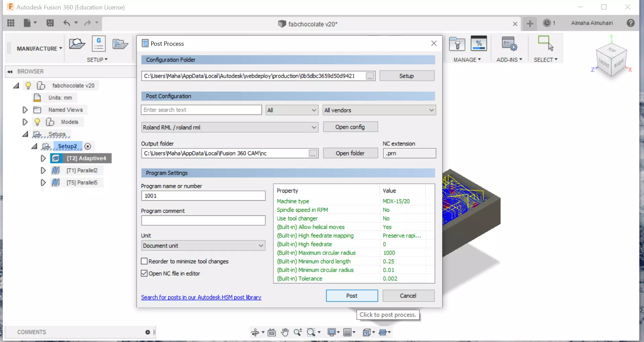Image resolution: width=644 pixels, height=342 pixels.
Task: Open the SETUP menu
Action: point(97,60)
